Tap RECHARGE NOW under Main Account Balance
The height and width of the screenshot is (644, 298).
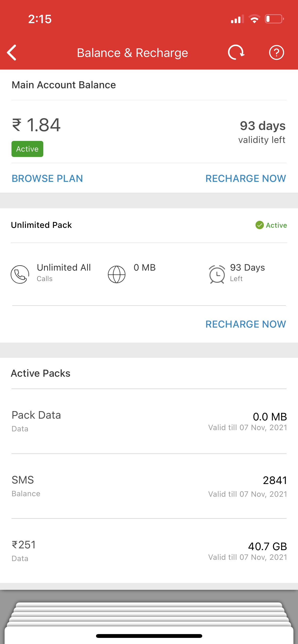click(246, 179)
